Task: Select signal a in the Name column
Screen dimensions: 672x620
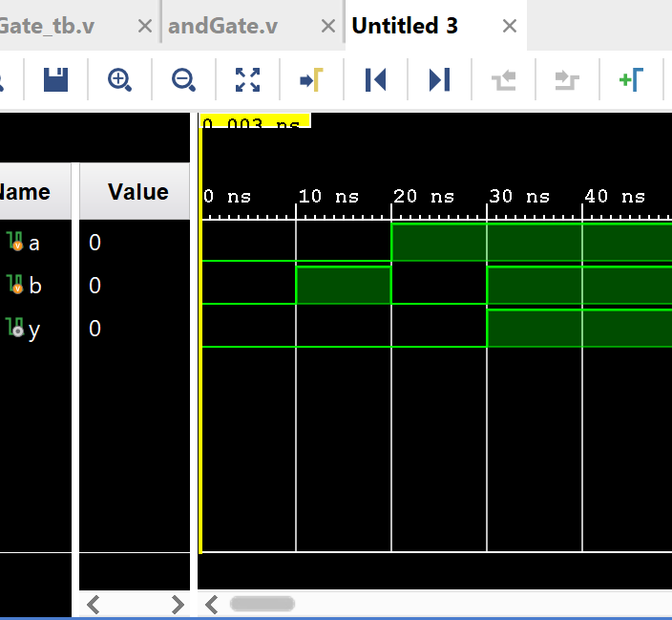Action: pyautogui.click(x=33, y=243)
